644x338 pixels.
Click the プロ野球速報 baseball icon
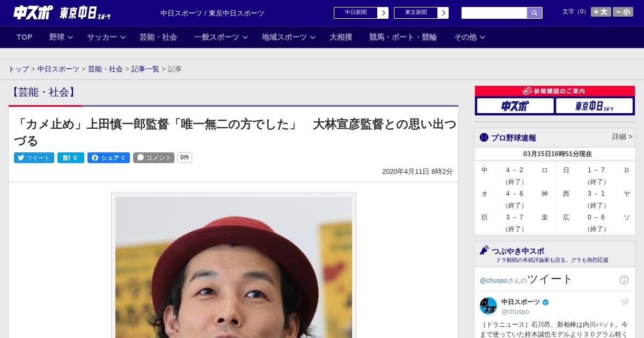click(484, 137)
